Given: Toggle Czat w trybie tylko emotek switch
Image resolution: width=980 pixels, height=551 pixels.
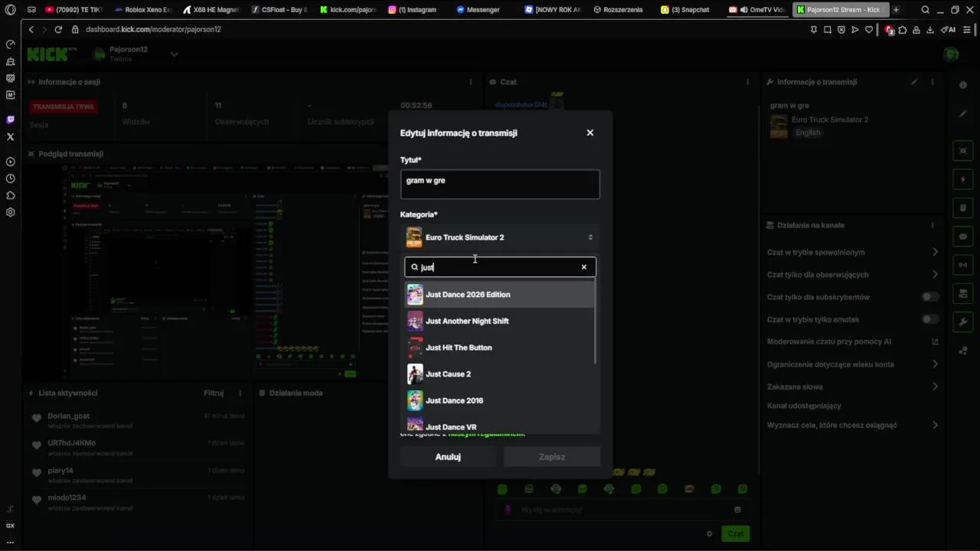Looking at the screenshot, I should [x=929, y=319].
